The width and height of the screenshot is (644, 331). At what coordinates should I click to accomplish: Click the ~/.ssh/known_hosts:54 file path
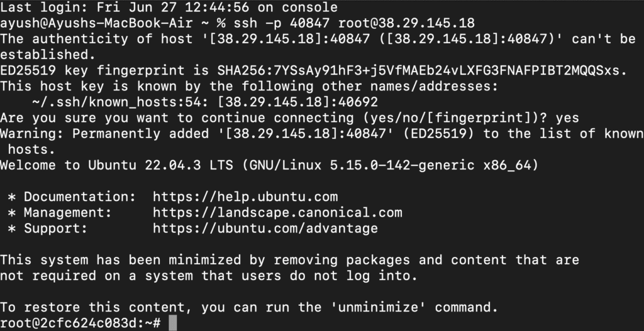pos(116,102)
